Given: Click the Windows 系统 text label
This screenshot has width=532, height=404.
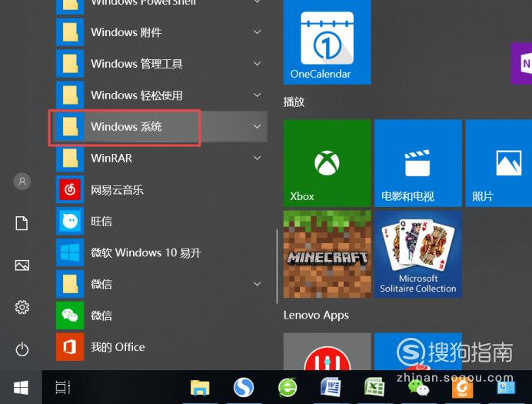Looking at the screenshot, I should (126, 127).
